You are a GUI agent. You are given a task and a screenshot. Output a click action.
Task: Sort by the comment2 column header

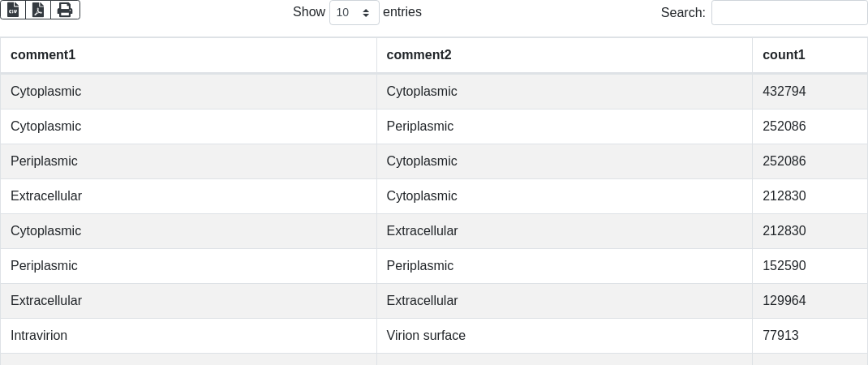click(x=419, y=55)
